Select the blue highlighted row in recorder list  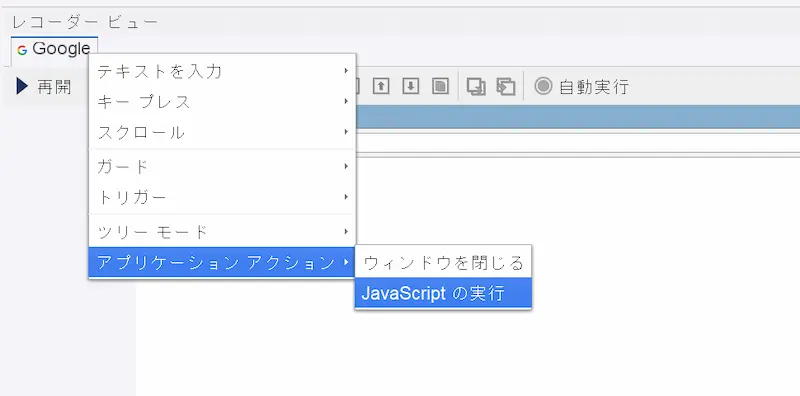click(578, 117)
